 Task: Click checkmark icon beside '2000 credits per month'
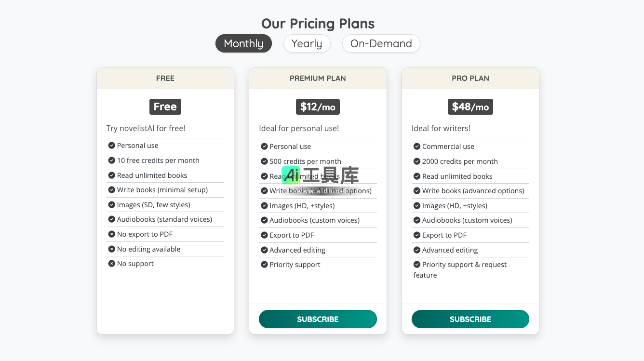[417, 161]
